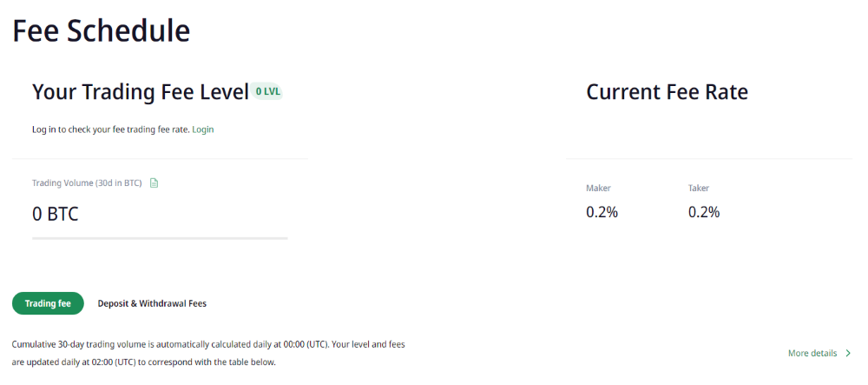Click the Taker fee rate 0.2% value
This screenshot has height=385, width=868.
pos(704,212)
